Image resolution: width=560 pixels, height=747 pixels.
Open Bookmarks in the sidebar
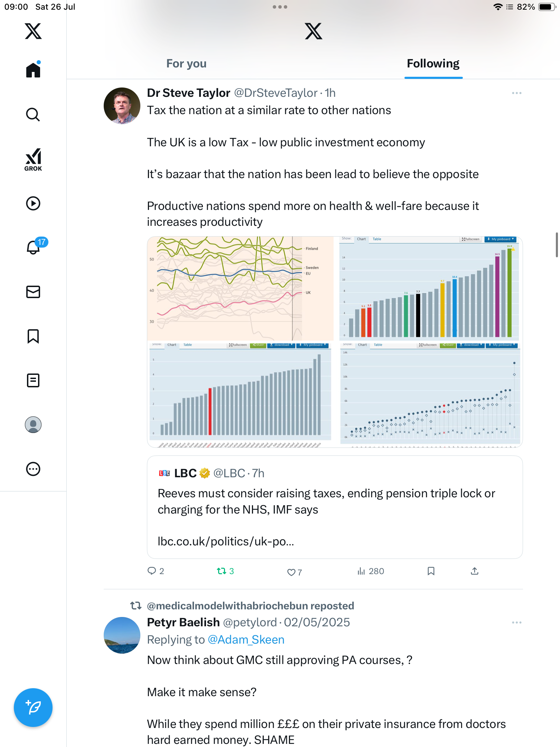coord(33,336)
